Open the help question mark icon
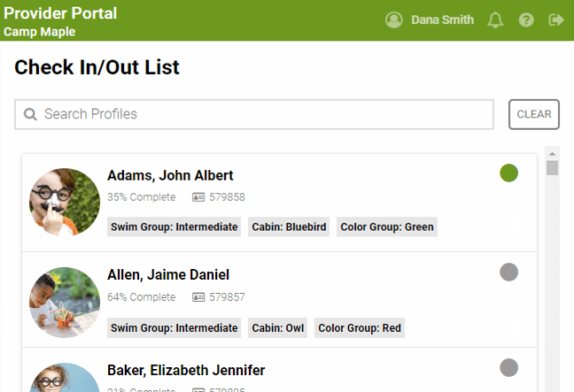 (526, 20)
